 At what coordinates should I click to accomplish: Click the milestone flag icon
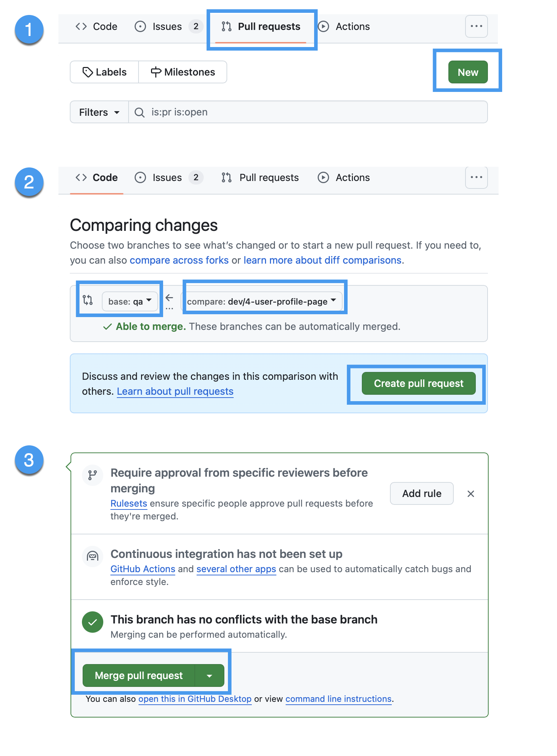156,72
